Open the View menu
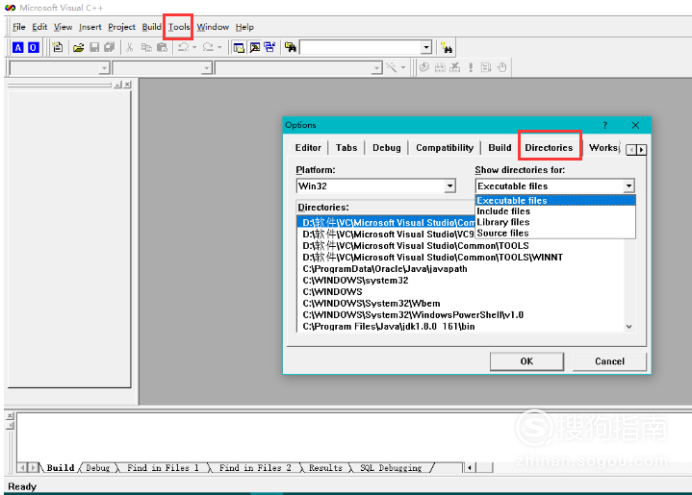 click(x=63, y=27)
